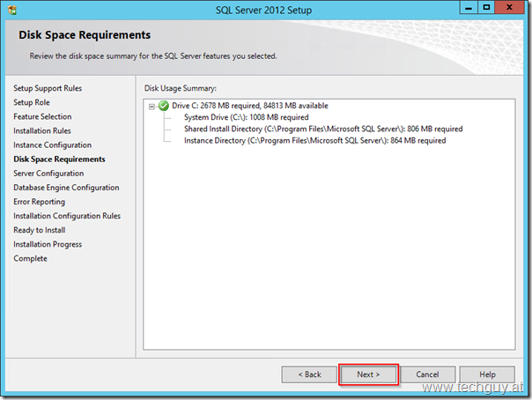The height and width of the screenshot is (400, 532).
Task: Click the Review the disk space summary description
Action: click(153, 56)
